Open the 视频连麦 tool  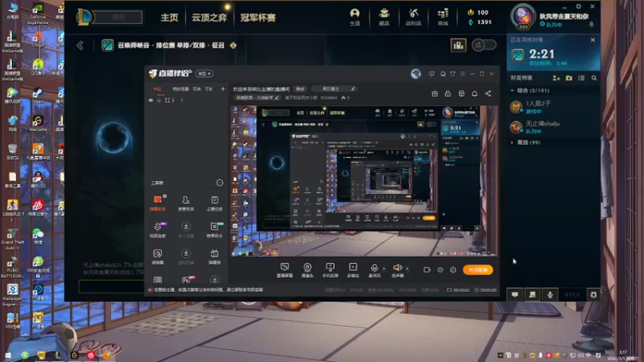(158, 230)
